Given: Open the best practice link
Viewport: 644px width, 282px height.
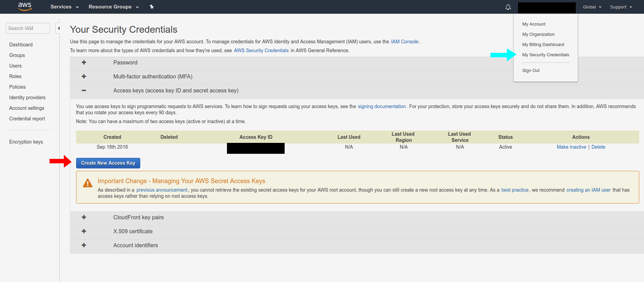Looking at the screenshot, I should pyautogui.click(x=515, y=190).
